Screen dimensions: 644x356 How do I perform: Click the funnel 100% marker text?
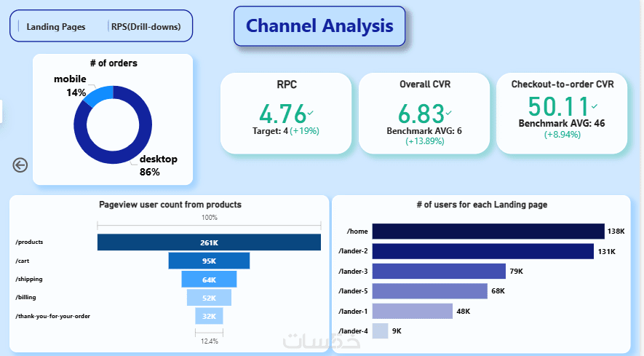(210, 218)
